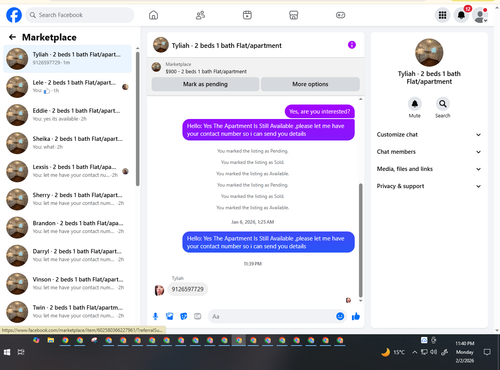Open the emoji picker in message box
Image resolution: width=500 pixels, height=370 pixels.
click(x=340, y=316)
